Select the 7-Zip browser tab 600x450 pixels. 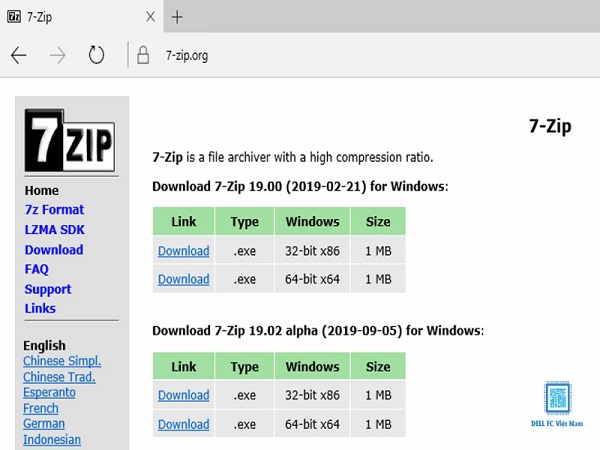(82, 16)
